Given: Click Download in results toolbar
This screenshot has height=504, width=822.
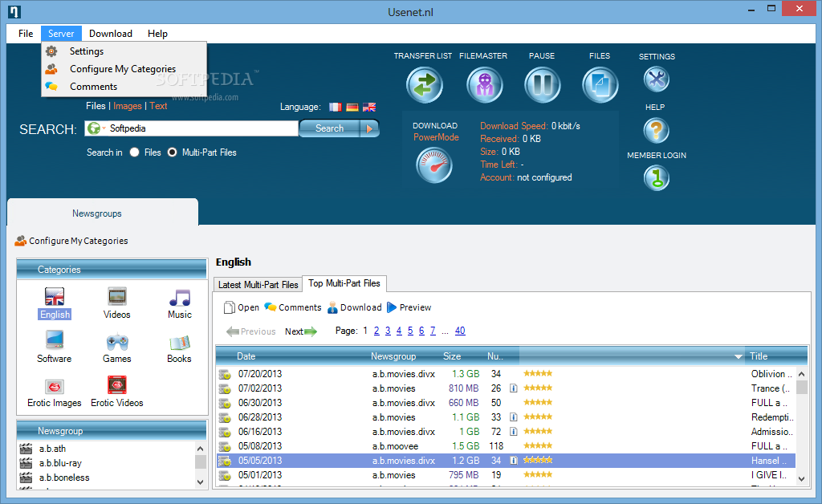Looking at the screenshot, I should pos(354,307).
